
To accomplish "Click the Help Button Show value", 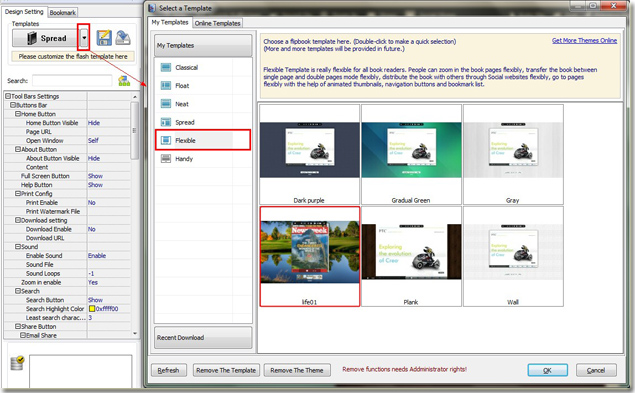I will point(96,185).
